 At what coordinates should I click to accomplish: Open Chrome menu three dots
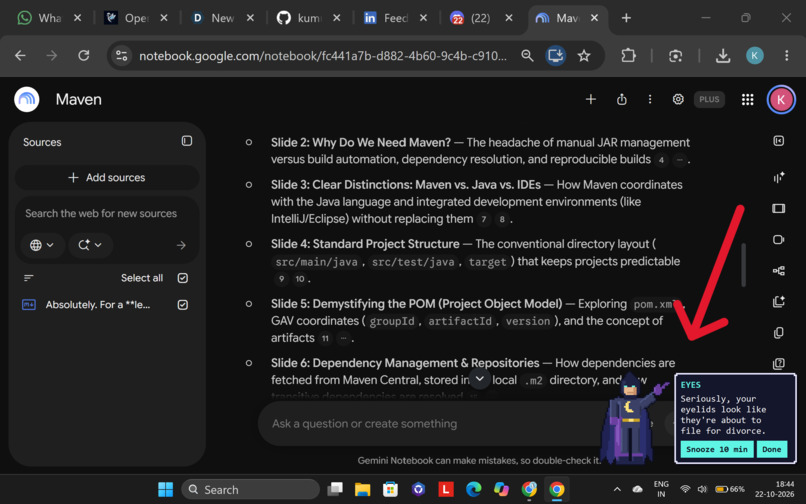(786, 56)
